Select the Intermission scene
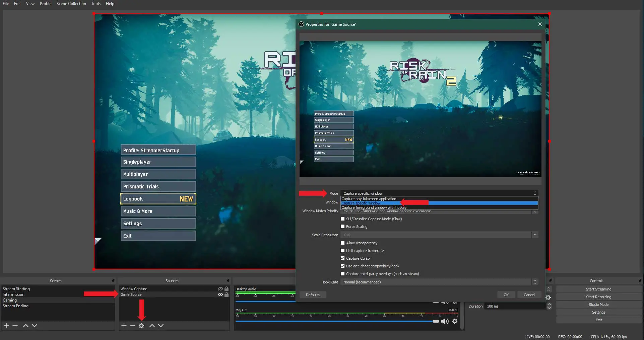The width and height of the screenshot is (644, 340). pyautogui.click(x=58, y=294)
